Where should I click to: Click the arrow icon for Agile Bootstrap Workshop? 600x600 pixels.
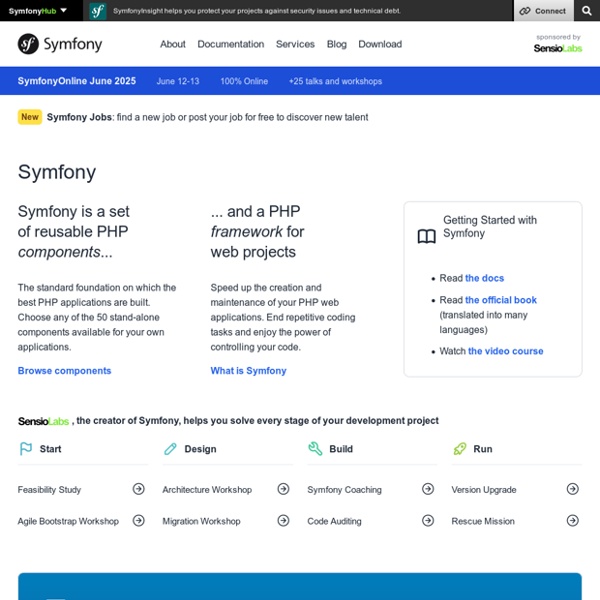pos(139,521)
